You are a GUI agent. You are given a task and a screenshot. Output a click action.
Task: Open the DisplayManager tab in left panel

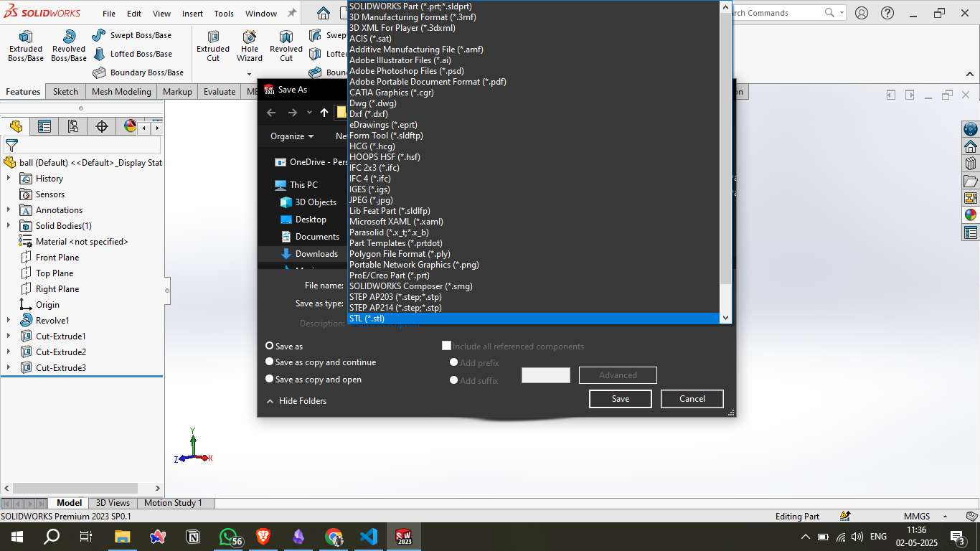tap(130, 126)
